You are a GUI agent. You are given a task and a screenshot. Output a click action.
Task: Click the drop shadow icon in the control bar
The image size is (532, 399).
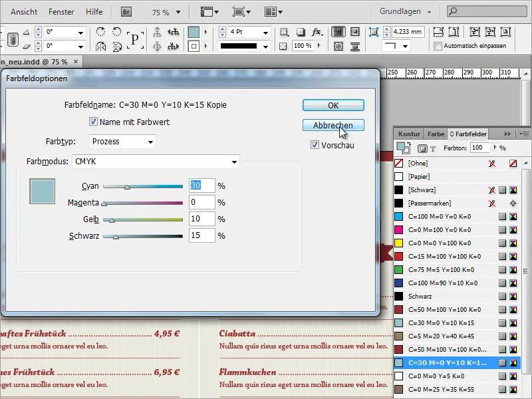(x=301, y=32)
